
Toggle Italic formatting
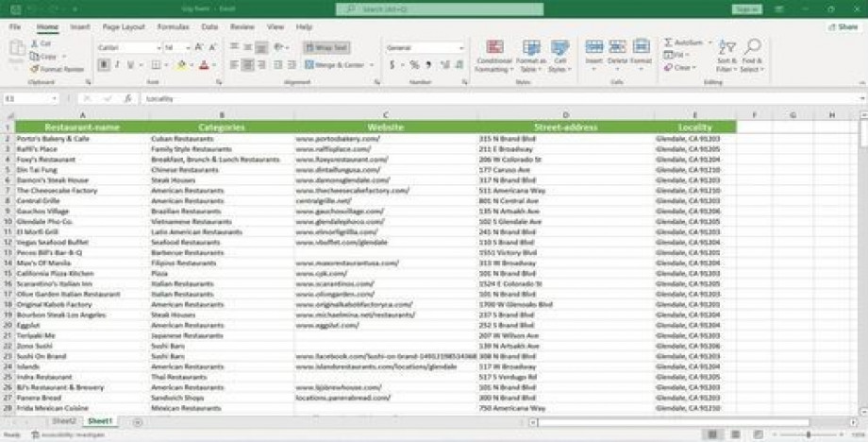point(118,65)
